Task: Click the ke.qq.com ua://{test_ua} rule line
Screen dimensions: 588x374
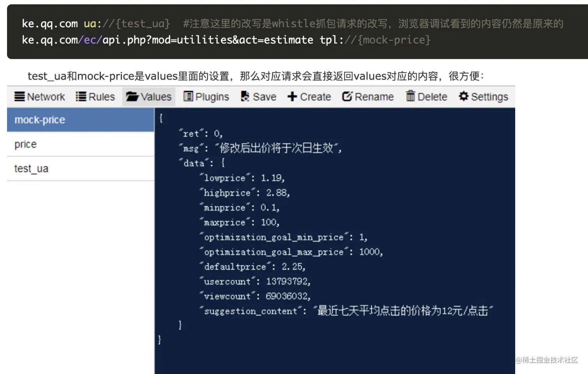Action: [x=96, y=24]
